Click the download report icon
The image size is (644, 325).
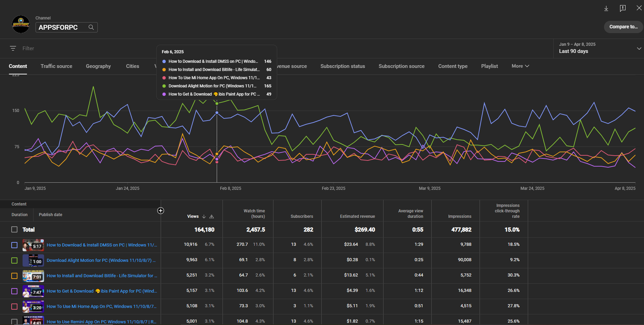tap(606, 8)
